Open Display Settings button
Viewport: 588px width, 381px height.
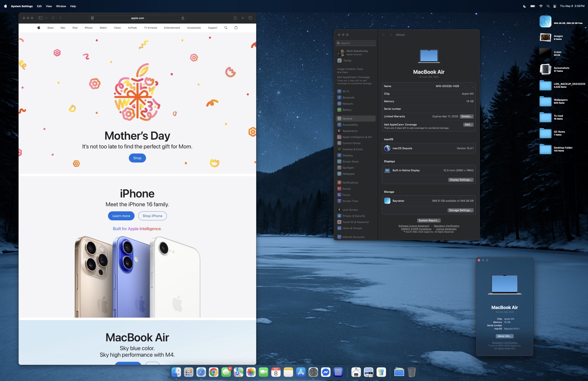coord(461,180)
